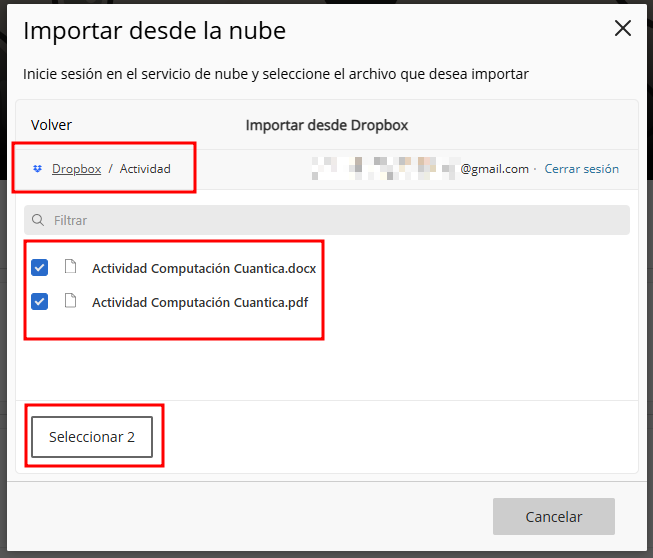Close the Importar desde la nube dialog

623,29
